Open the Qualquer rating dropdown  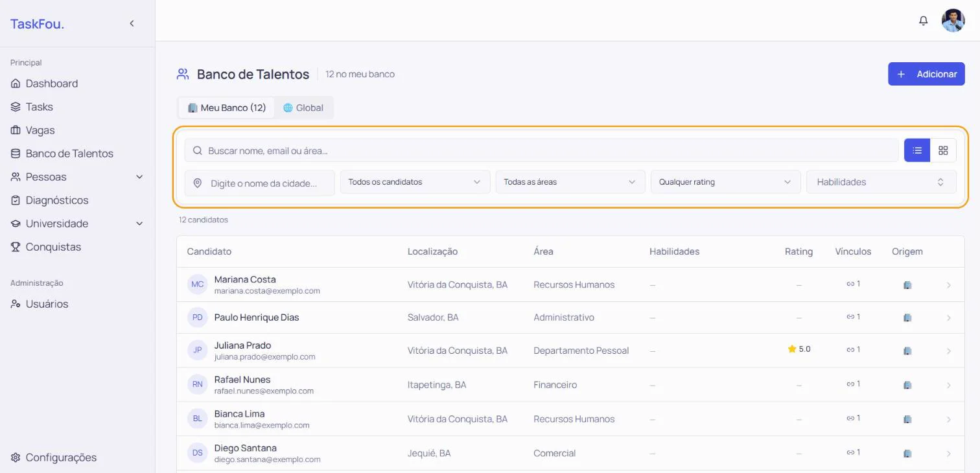725,182
